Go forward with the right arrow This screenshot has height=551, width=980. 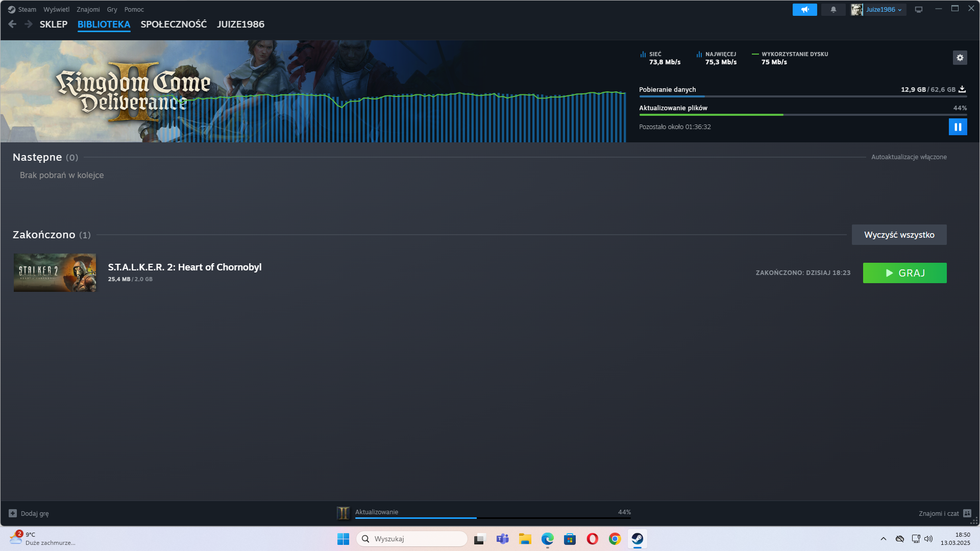coord(29,24)
